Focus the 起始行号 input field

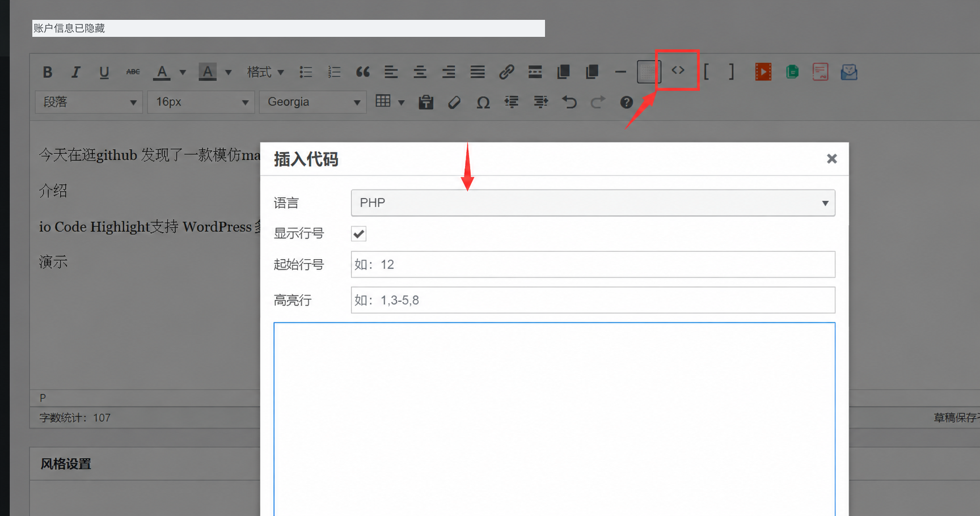(593, 264)
